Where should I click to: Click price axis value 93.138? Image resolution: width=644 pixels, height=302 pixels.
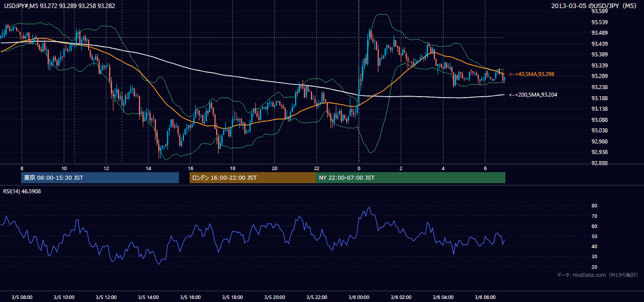pyautogui.click(x=599, y=109)
